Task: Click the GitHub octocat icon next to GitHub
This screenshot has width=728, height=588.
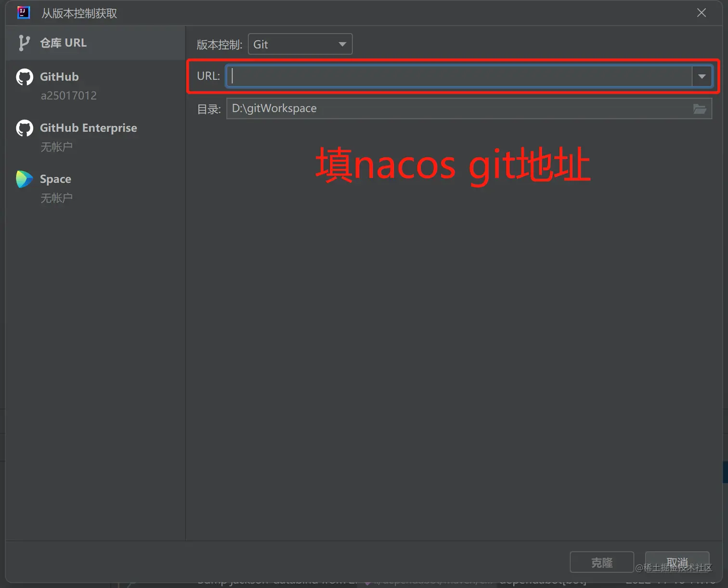Action: coord(25,77)
